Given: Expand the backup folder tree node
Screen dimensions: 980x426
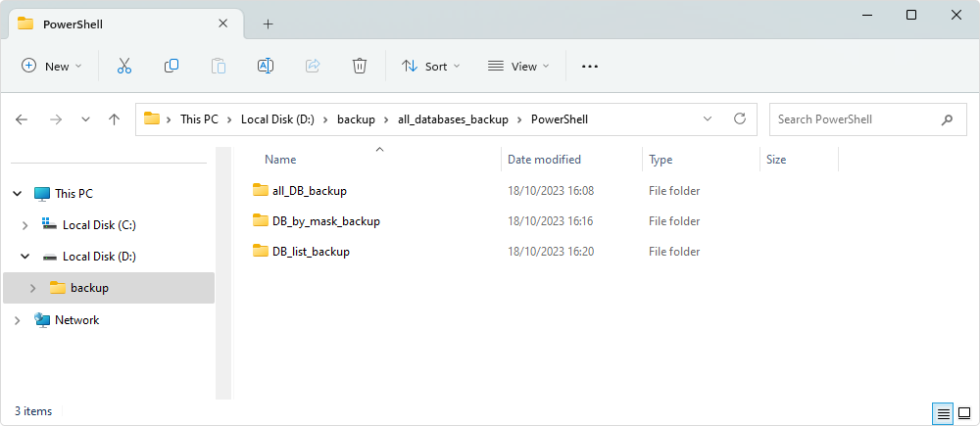Looking at the screenshot, I should [x=33, y=288].
